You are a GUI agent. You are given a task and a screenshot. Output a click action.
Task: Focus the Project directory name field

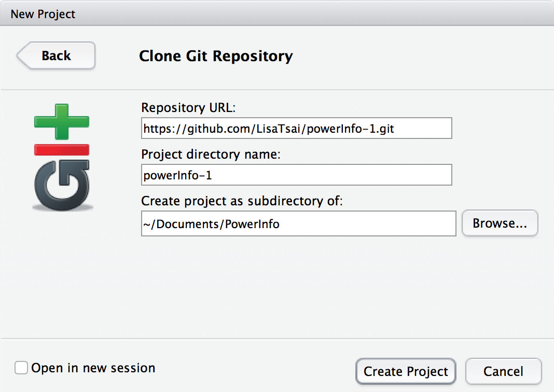click(296, 175)
